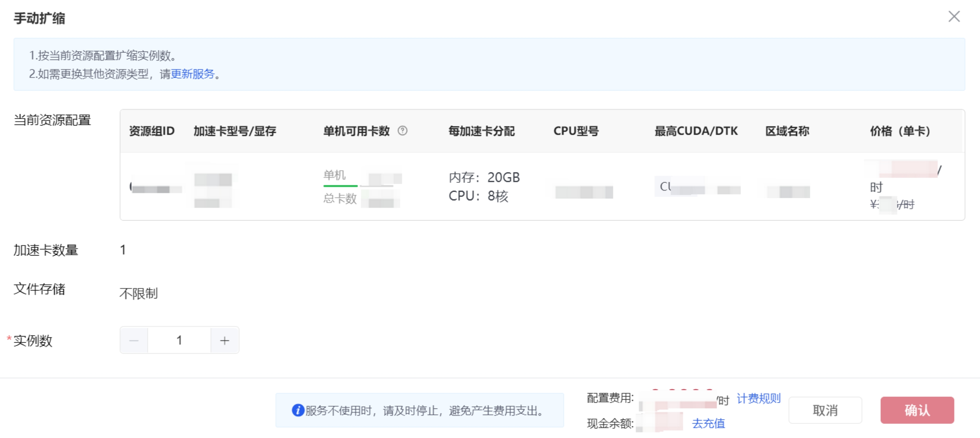980x438 pixels.
Task: Click the 实例数 number input field
Action: coord(179,340)
